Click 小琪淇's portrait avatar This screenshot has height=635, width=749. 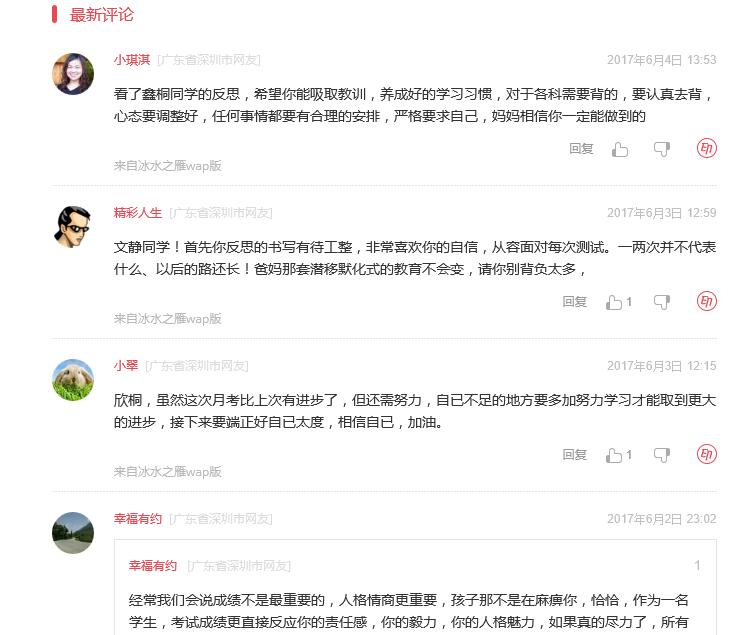tap(73, 74)
